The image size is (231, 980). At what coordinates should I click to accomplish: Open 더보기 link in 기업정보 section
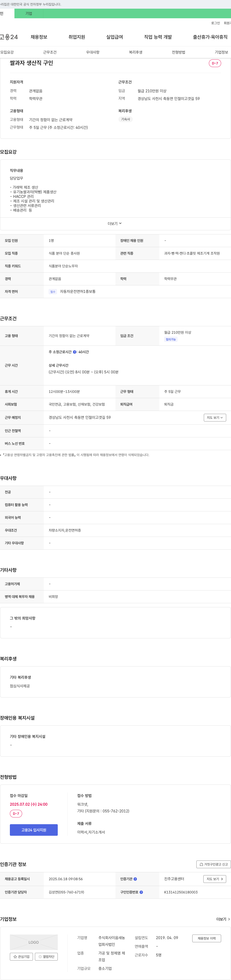223,919
